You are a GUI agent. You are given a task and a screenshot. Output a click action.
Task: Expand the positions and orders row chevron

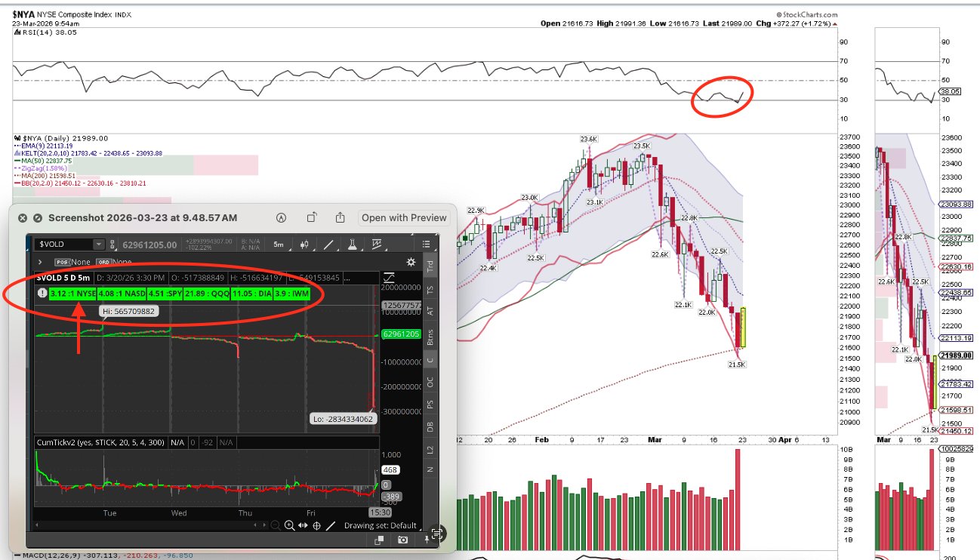(x=39, y=262)
